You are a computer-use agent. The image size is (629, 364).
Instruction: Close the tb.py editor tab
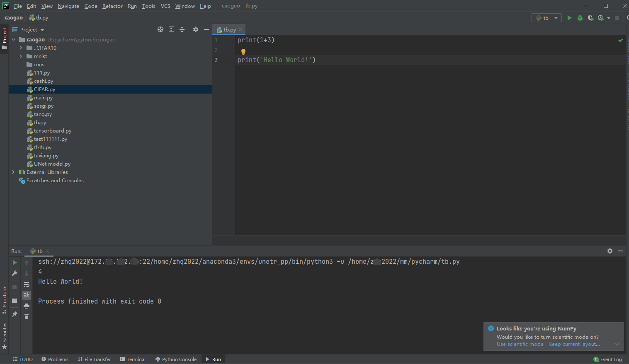[240, 30]
